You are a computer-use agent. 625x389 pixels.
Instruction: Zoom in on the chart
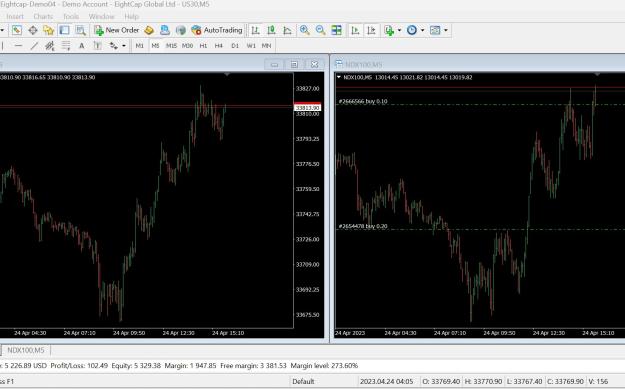tap(305, 30)
